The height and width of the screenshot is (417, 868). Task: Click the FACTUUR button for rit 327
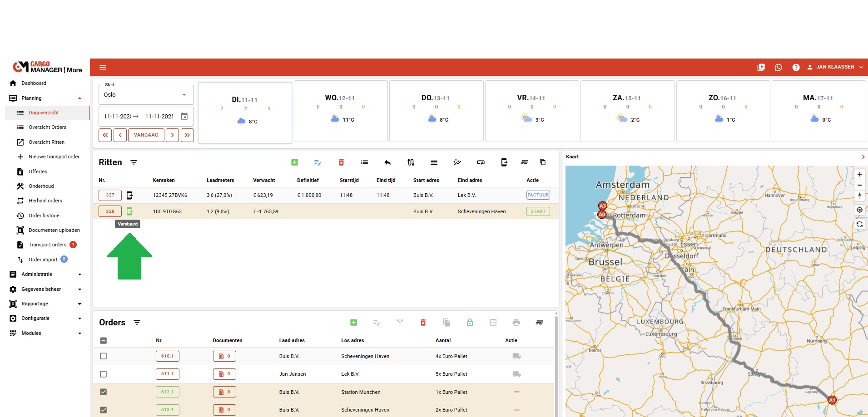pyautogui.click(x=538, y=195)
